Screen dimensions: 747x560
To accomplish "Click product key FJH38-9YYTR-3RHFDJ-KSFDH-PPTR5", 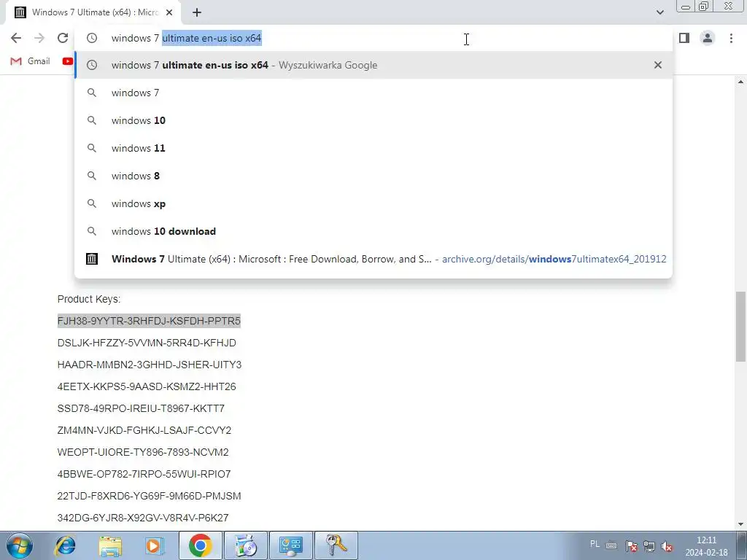I will pos(149,321).
